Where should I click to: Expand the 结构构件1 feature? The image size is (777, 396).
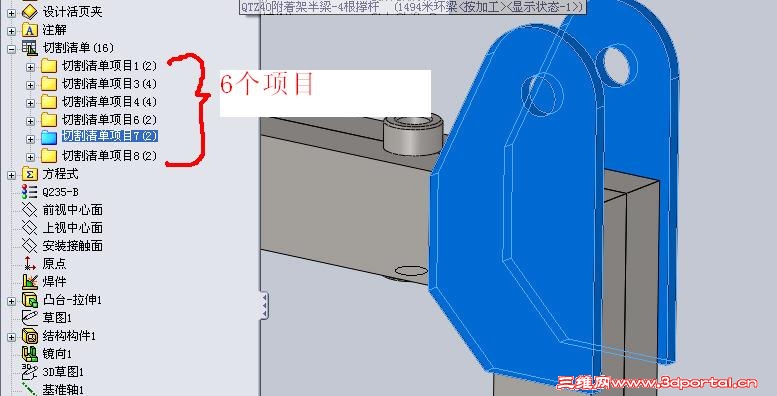(x=11, y=337)
